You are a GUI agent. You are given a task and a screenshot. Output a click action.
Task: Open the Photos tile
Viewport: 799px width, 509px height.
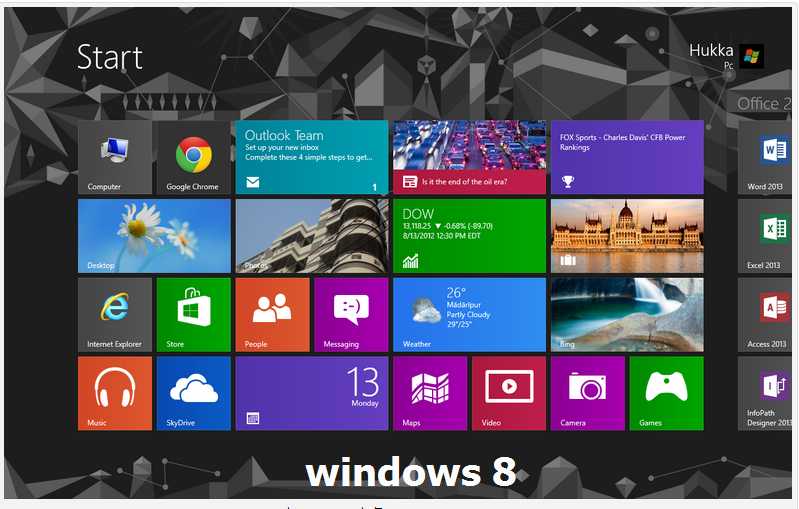[312, 236]
